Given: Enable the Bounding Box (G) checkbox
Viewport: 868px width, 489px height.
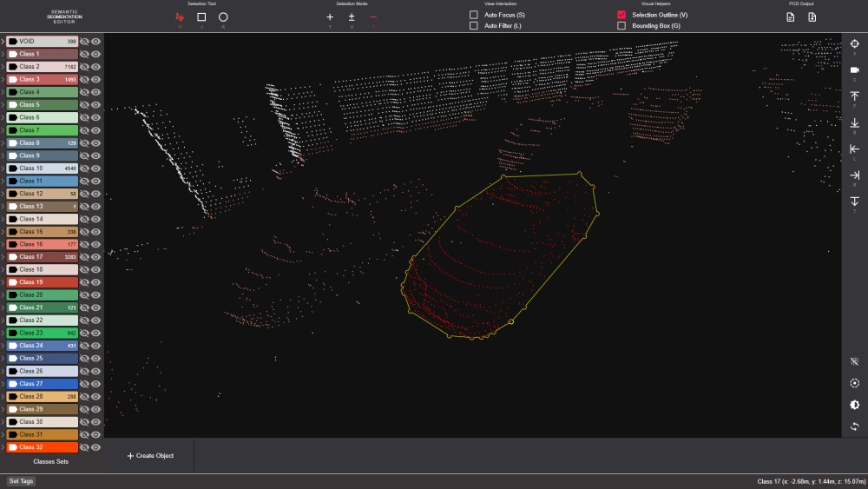Looking at the screenshot, I should pos(621,26).
